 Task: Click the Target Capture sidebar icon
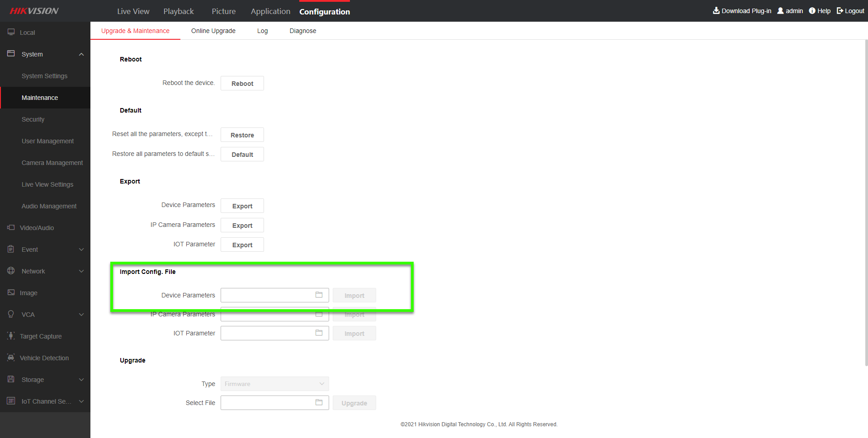coord(11,336)
